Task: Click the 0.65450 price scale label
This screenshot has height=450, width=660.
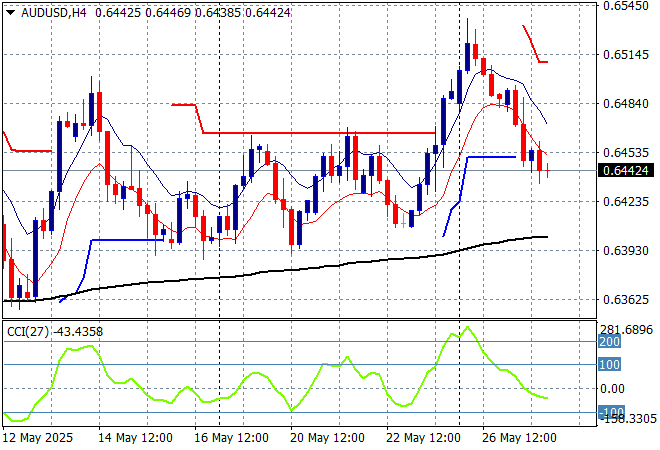Action: (625, 6)
